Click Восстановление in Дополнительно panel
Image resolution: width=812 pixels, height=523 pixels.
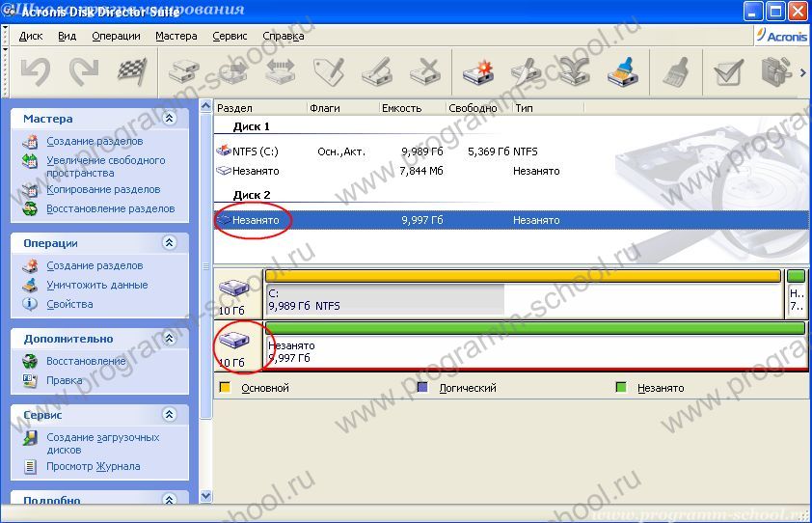coord(86,361)
